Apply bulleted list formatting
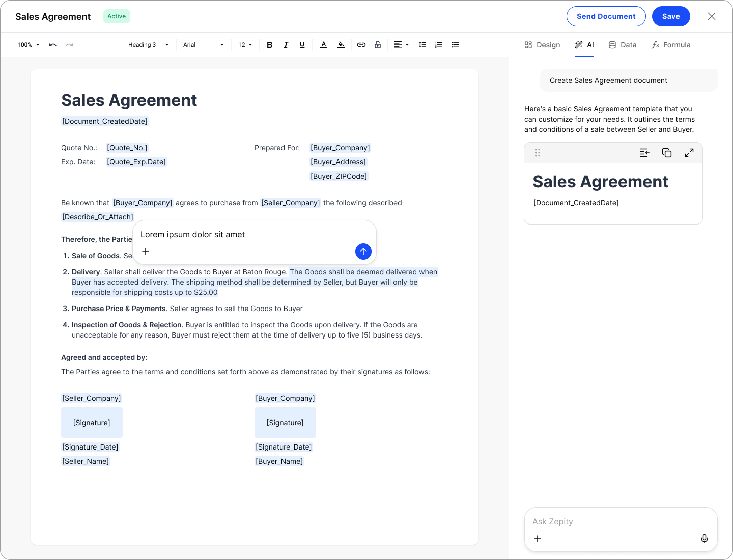This screenshot has width=733, height=560. (x=455, y=45)
